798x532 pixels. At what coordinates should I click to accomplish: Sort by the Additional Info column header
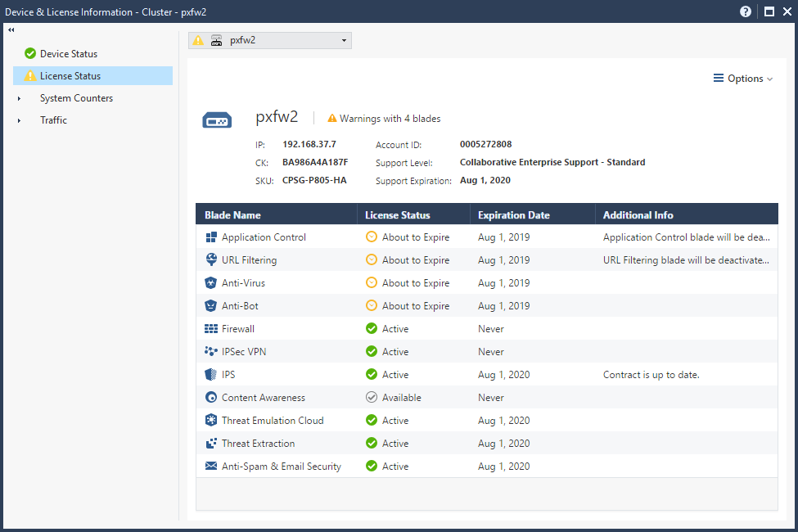tap(687, 214)
